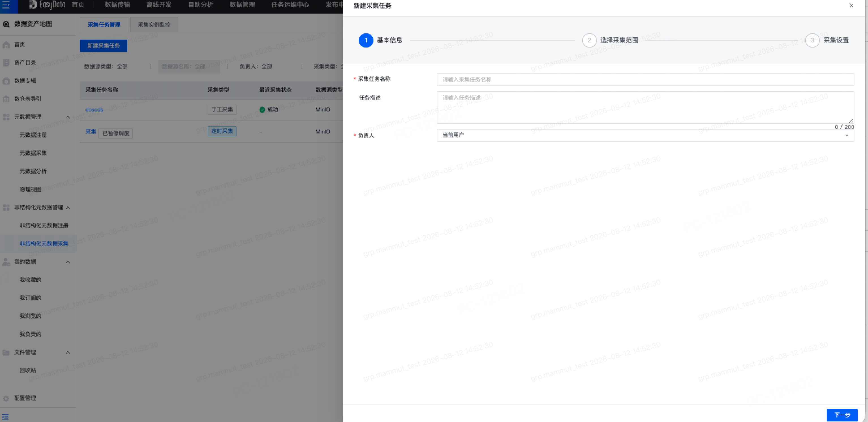Image resolution: width=868 pixels, height=422 pixels.
Task: Click the 数仓表导引 icon in sidebar
Action: (x=6, y=99)
